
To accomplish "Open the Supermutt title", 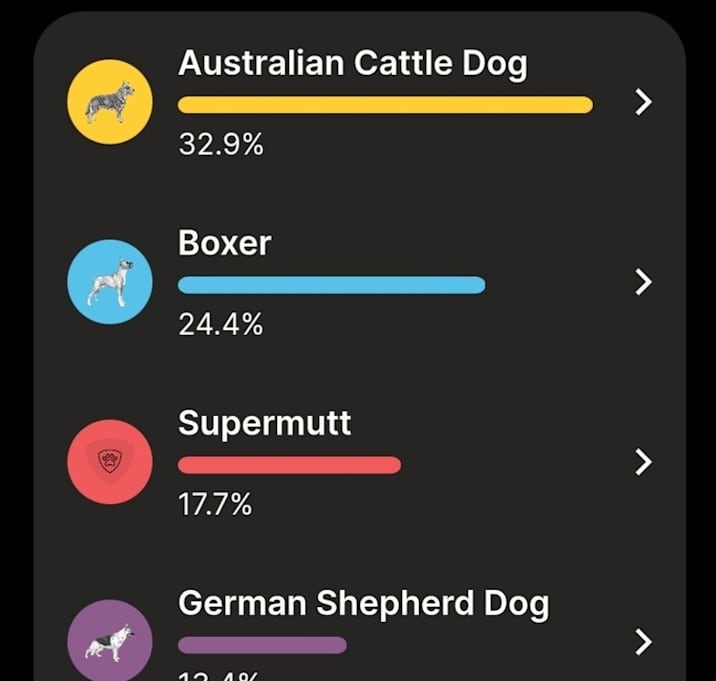I will (x=265, y=424).
